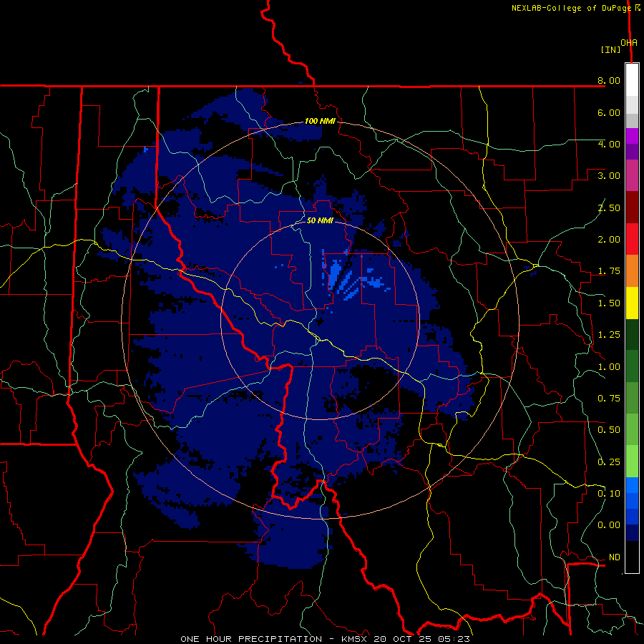Click the 6.00 legend value
The height and width of the screenshot is (644, 644).
coord(609,112)
